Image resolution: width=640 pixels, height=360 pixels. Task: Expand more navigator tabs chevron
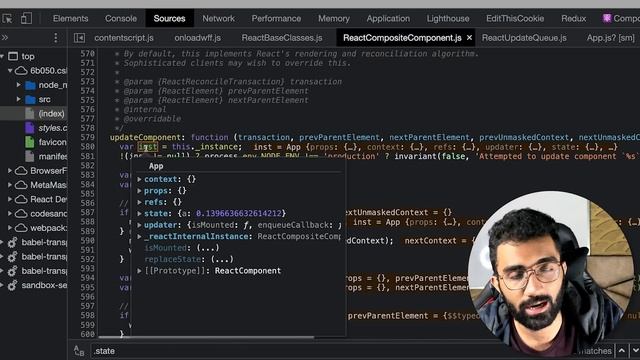point(5,38)
